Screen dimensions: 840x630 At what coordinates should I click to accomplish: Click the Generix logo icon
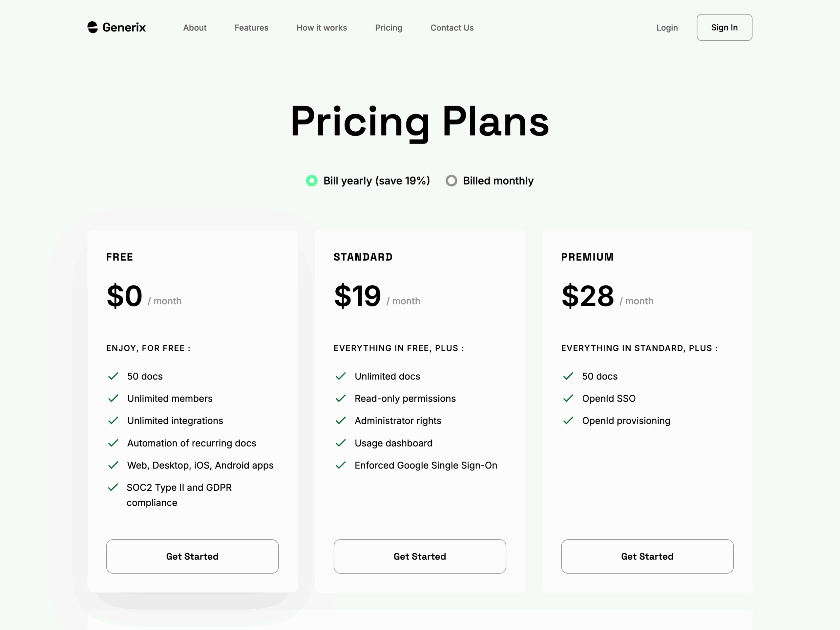click(x=92, y=27)
